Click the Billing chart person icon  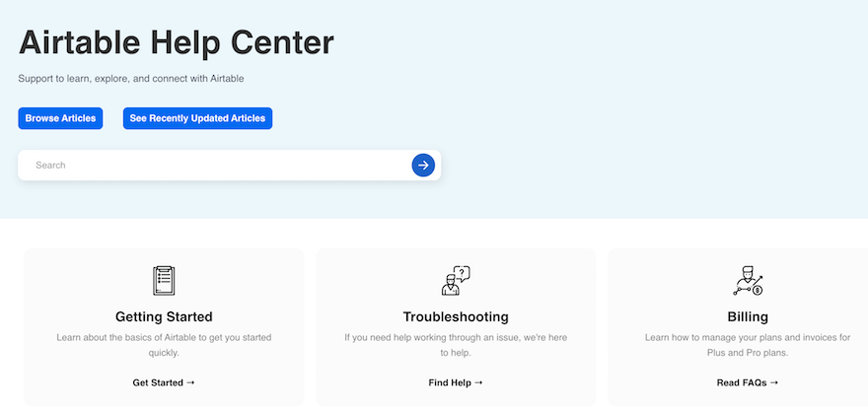click(x=748, y=281)
